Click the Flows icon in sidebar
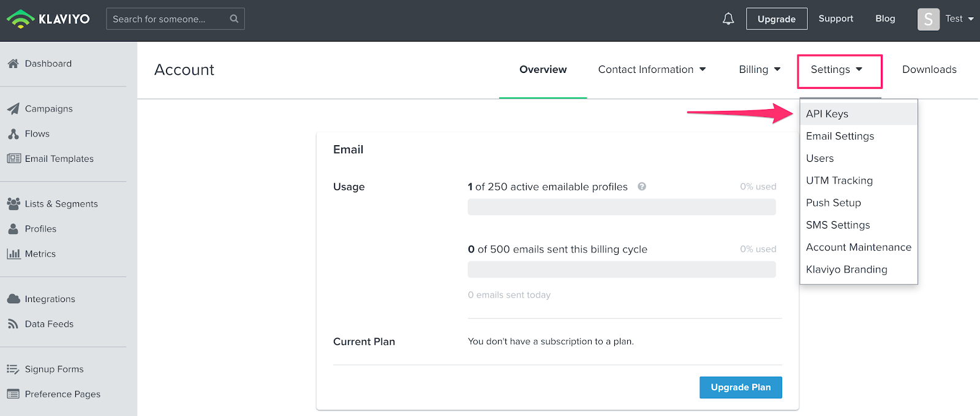The height and width of the screenshot is (416, 980). click(13, 134)
